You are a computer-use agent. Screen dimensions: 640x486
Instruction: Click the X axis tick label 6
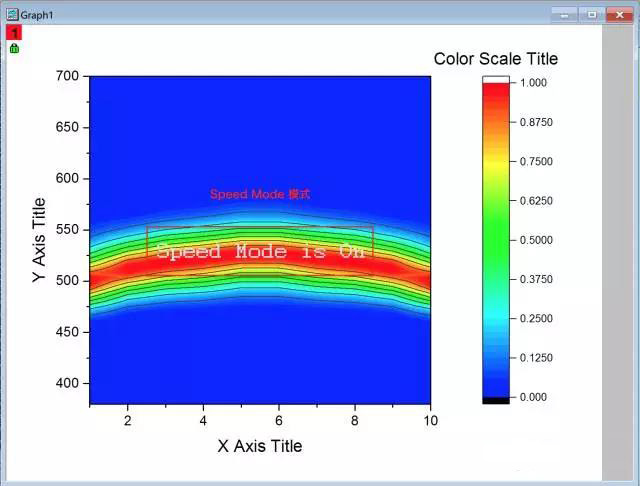(279, 421)
